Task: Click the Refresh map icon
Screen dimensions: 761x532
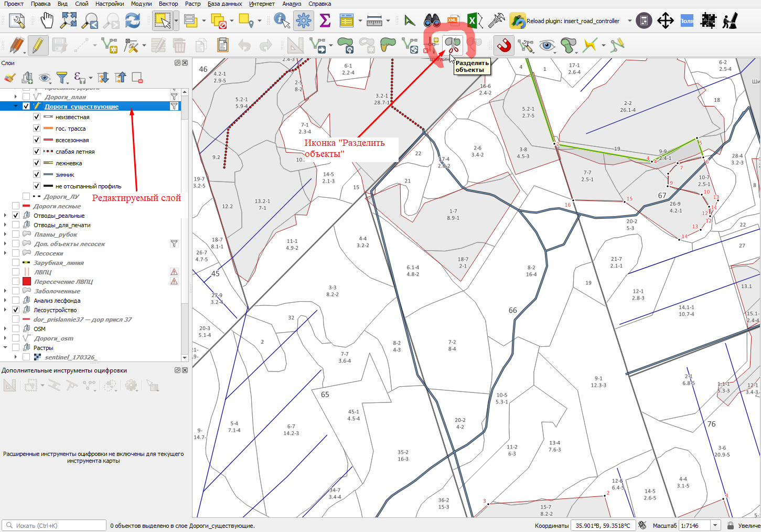Action: [133, 21]
